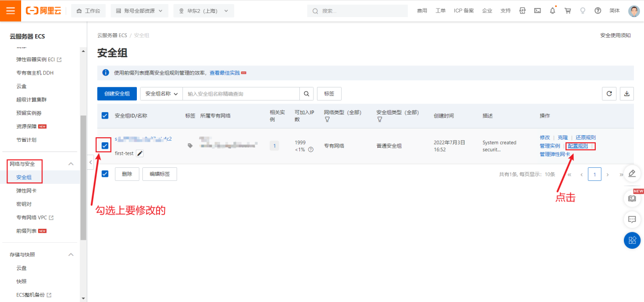Open the hamburger navigation menu
The width and height of the screenshot is (644, 302).
tap(10, 10)
